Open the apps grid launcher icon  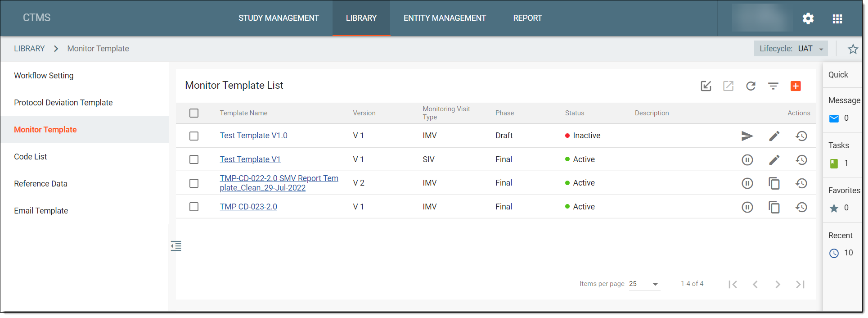837,18
